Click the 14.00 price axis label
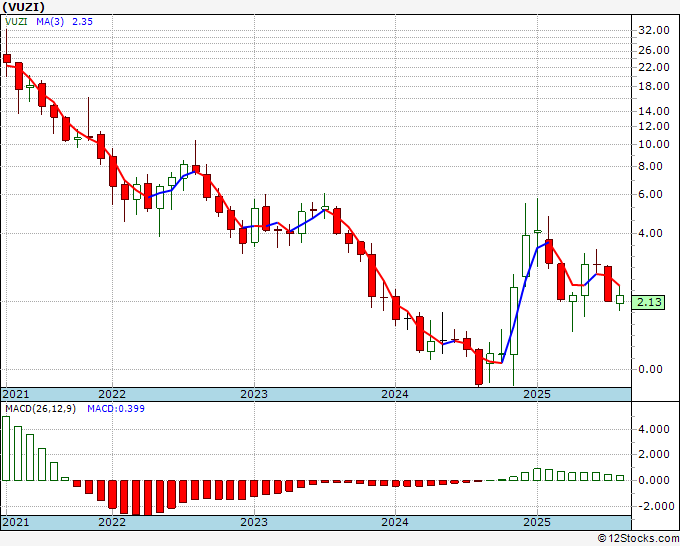The image size is (680, 546). (654, 111)
